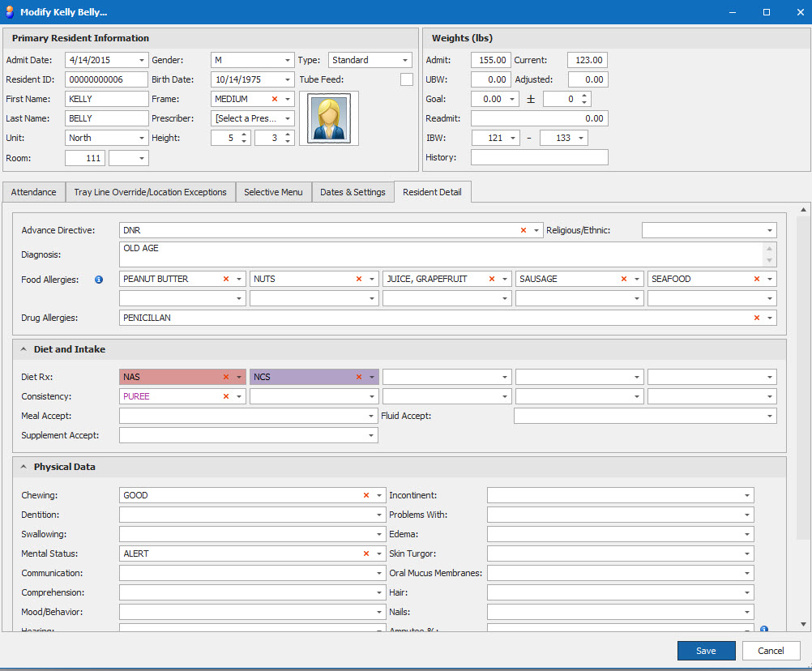The height and width of the screenshot is (671, 812).
Task: Collapse the Diet and Intake section
Action: pyautogui.click(x=24, y=349)
